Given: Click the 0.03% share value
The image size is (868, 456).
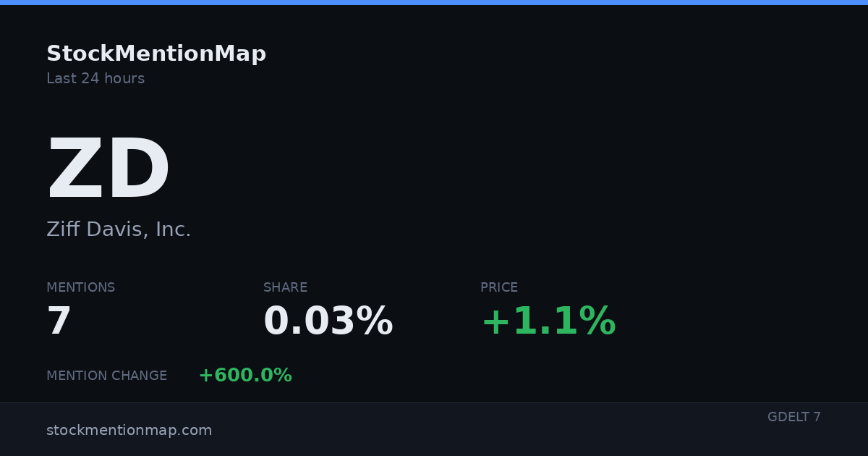Looking at the screenshot, I should pos(328,322).
